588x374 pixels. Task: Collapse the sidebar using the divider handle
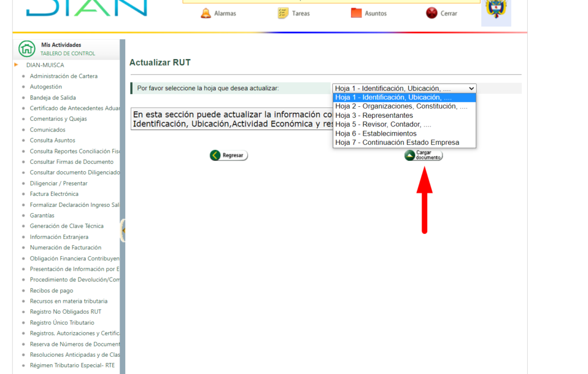tap(122, 230)
